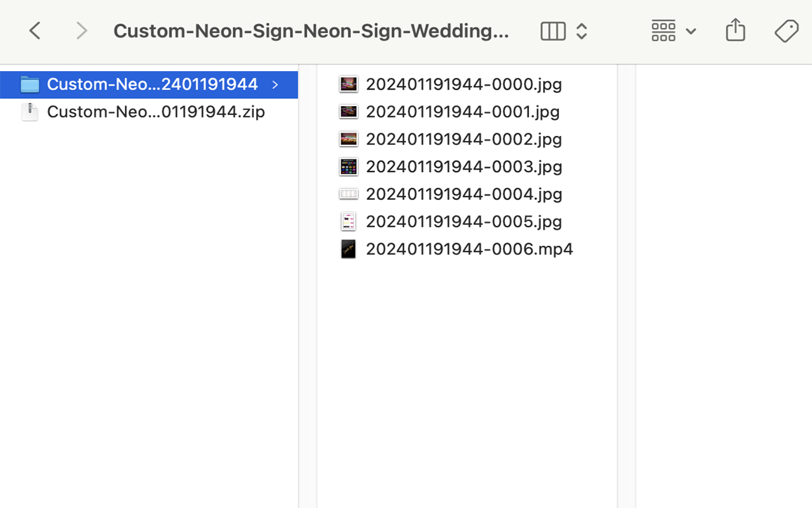Select file 202401191944-0000.jpg
This screenshot has width=812, height=508.
(464, 84)
